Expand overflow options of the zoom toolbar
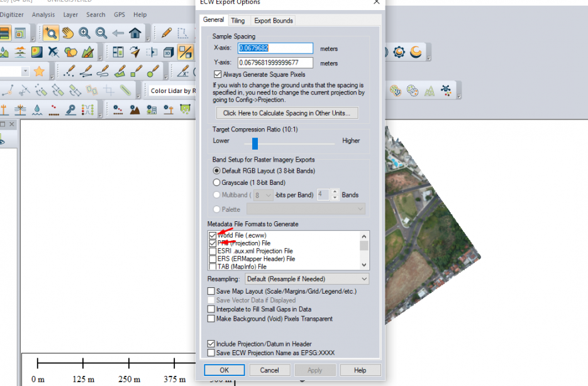The image size is (588, 386). pyautogui.click(x=148, y=38)
